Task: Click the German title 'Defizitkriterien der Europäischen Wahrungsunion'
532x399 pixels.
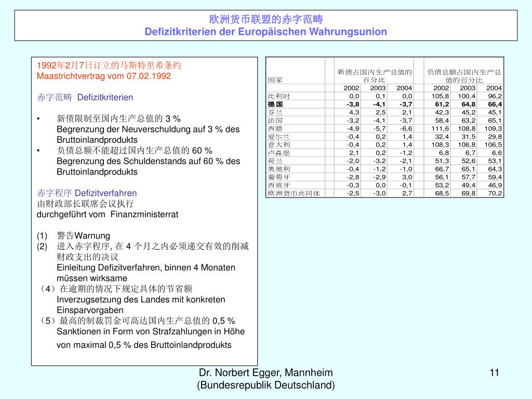Action: pyautogui.click(x=265, y=32)
